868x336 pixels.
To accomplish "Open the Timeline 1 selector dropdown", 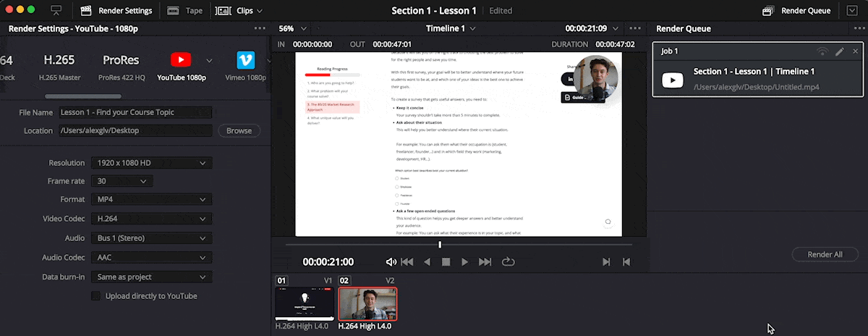I will coord(451,28).
